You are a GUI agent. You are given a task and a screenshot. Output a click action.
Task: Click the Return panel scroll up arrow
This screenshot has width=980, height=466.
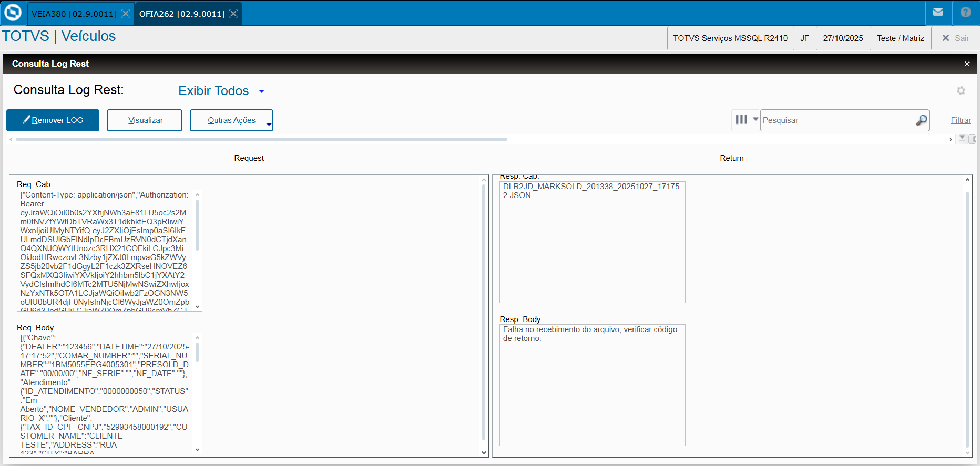[967, 180]
